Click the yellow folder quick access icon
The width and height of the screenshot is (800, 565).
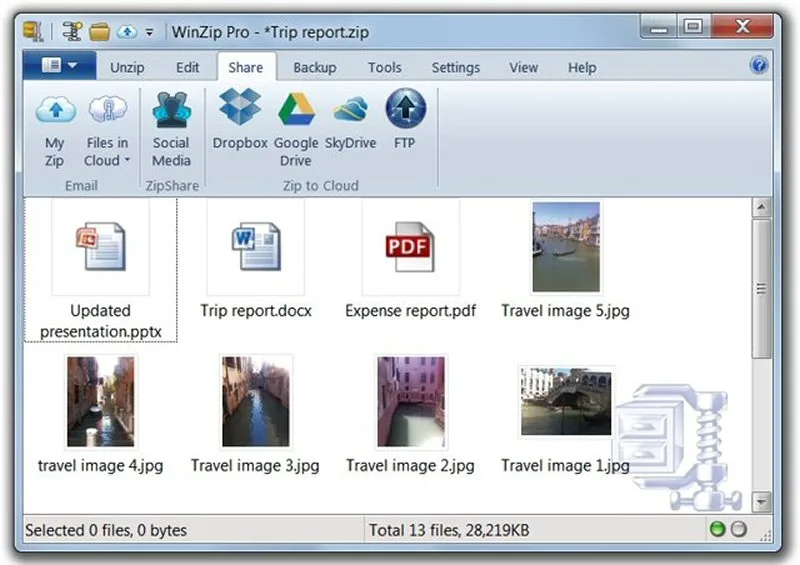(x=99, y=32)
